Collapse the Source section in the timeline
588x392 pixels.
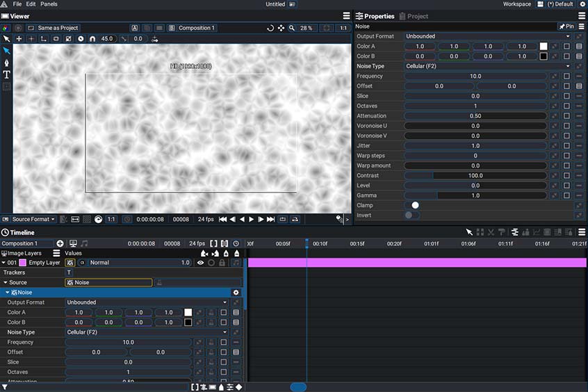tap(6, 282)
